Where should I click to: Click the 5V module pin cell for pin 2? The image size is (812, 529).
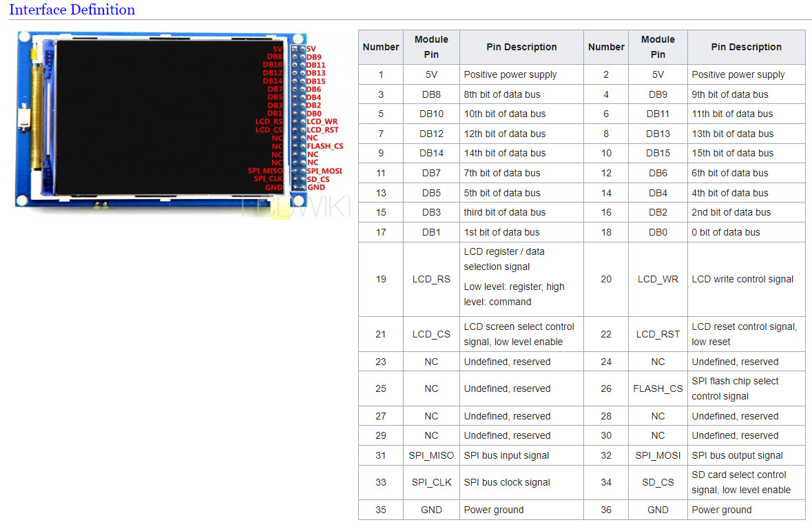point(658,74)
